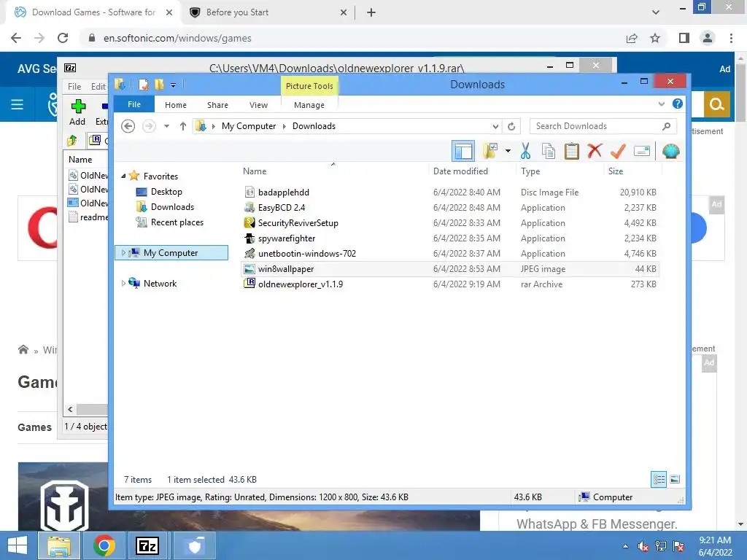Refresh the Downloads folder view
This screenshot has height=560, width=747.
click(x=511, y=126)
